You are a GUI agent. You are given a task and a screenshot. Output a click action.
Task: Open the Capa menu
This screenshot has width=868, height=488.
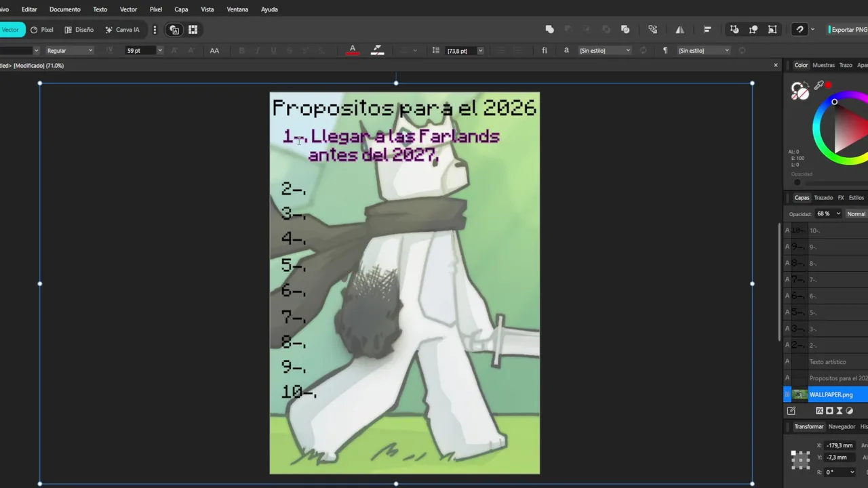tap(181, 9)
